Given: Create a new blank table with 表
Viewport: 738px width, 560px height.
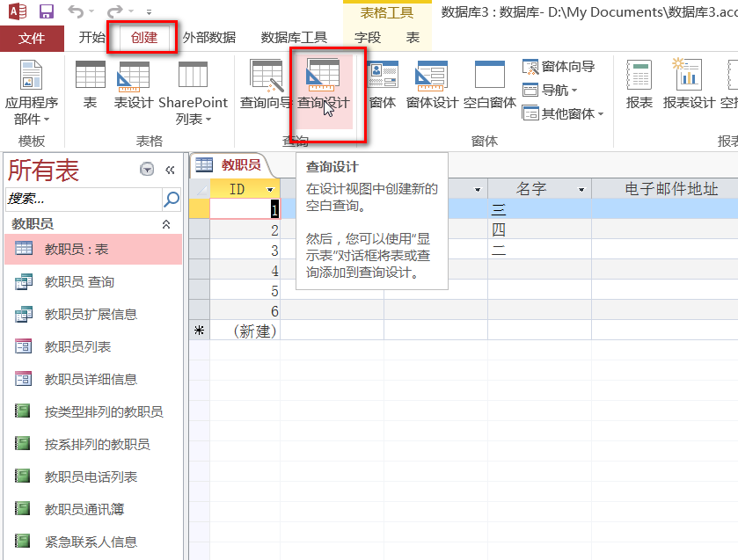Looking at the screenshot, I should coord(90,84).
